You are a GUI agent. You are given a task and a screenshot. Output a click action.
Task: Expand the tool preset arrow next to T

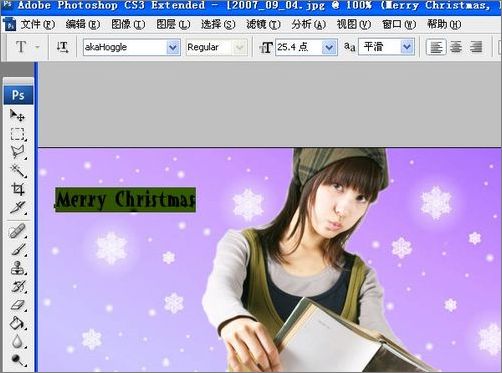coord(37,47)
